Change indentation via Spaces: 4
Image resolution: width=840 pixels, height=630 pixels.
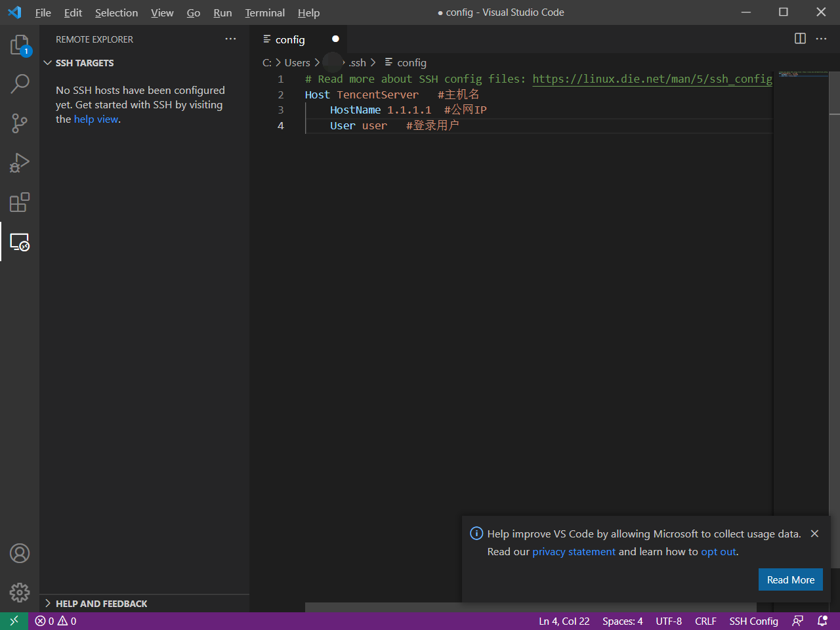(623, 621)
